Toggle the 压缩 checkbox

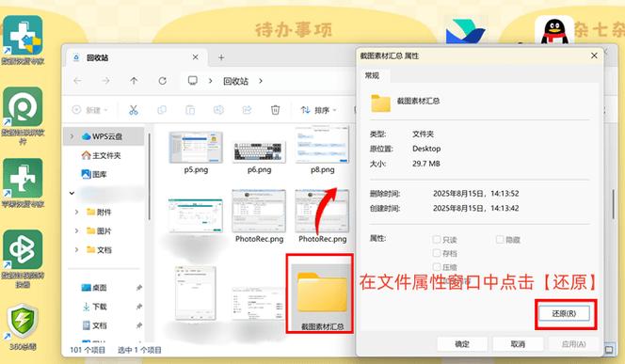(x=437, y=267)
